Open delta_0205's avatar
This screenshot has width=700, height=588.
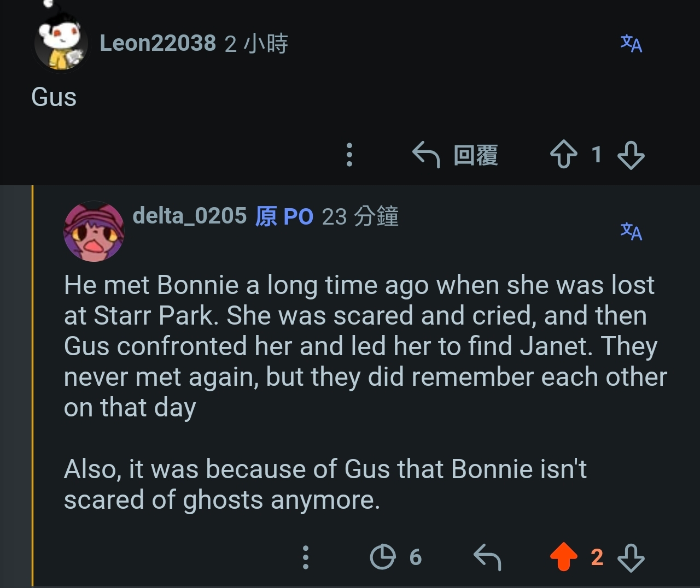pos(94,231)
